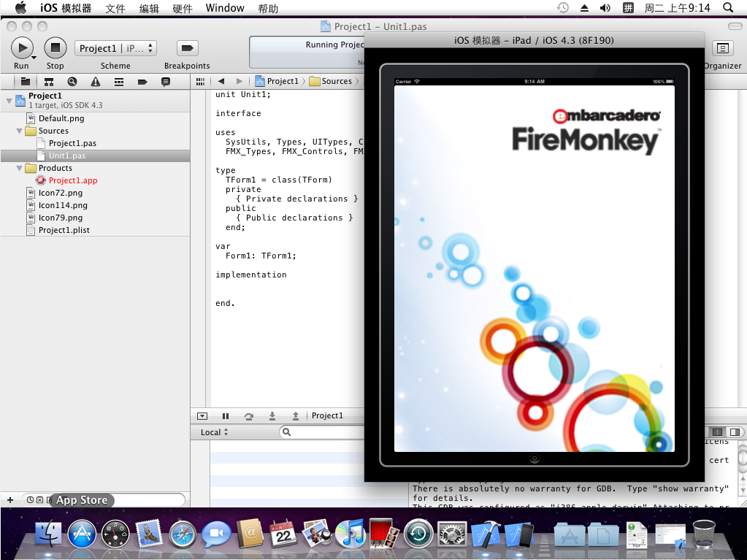
Task: Select Project1.app product
Action: [72, 180]
